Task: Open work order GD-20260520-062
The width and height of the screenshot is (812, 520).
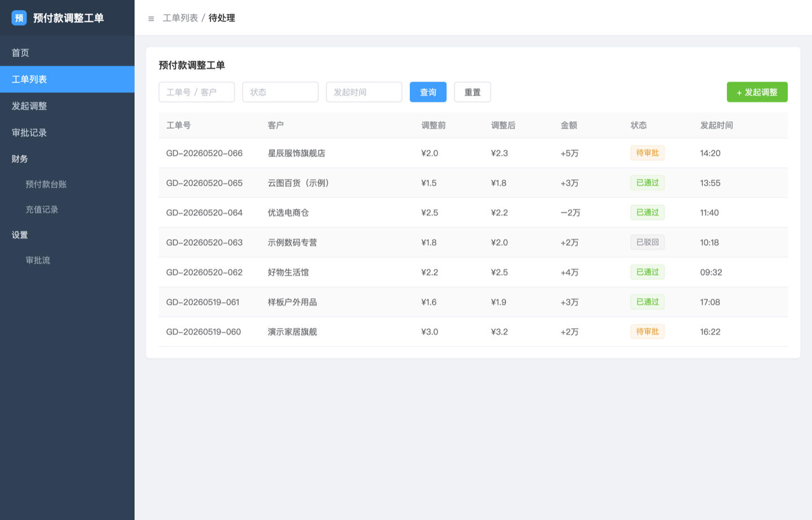Action: click(x=204, y=272)
